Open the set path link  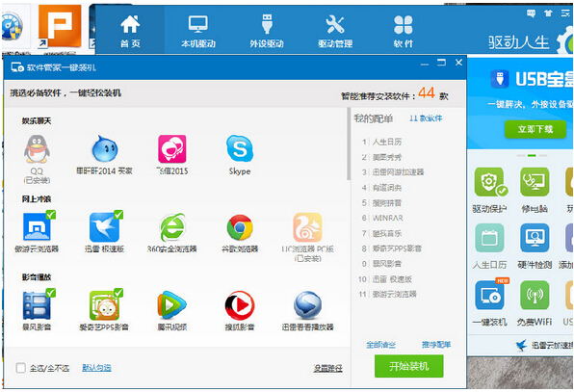[x=327, y=368]
